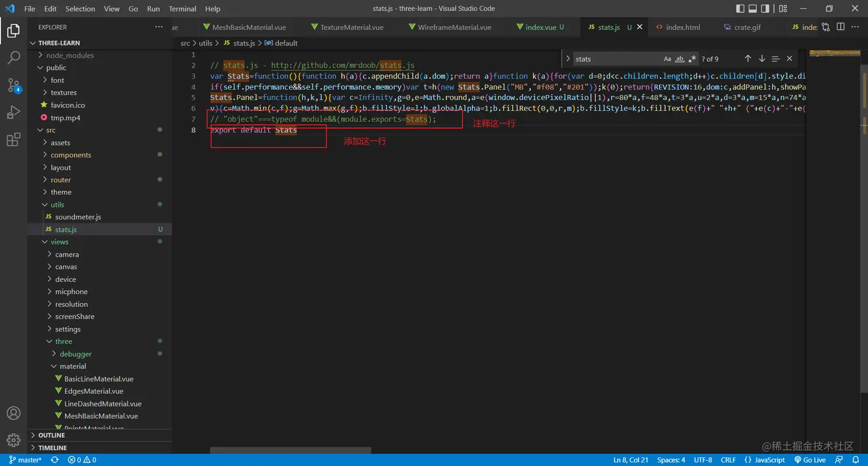Image resolution: width=868 pixels, height=466 pixels.
Task: Toggle Find in Selection icon
Action: (x=776, y=59)
